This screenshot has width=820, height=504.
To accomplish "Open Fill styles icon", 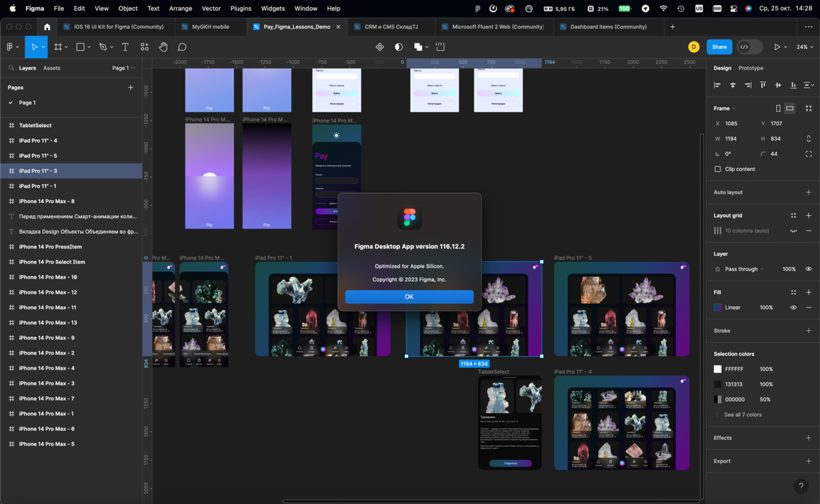I will [x=793, y=292].
